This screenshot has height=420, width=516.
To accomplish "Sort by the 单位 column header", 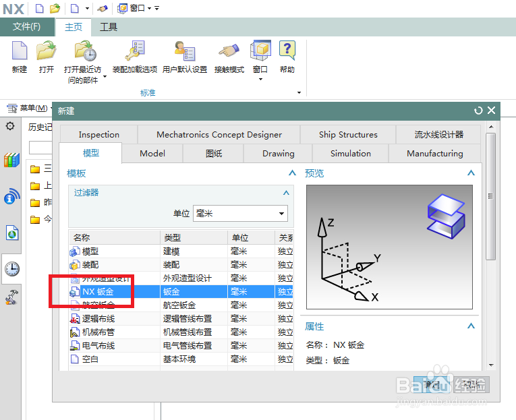I will (251, 237).
